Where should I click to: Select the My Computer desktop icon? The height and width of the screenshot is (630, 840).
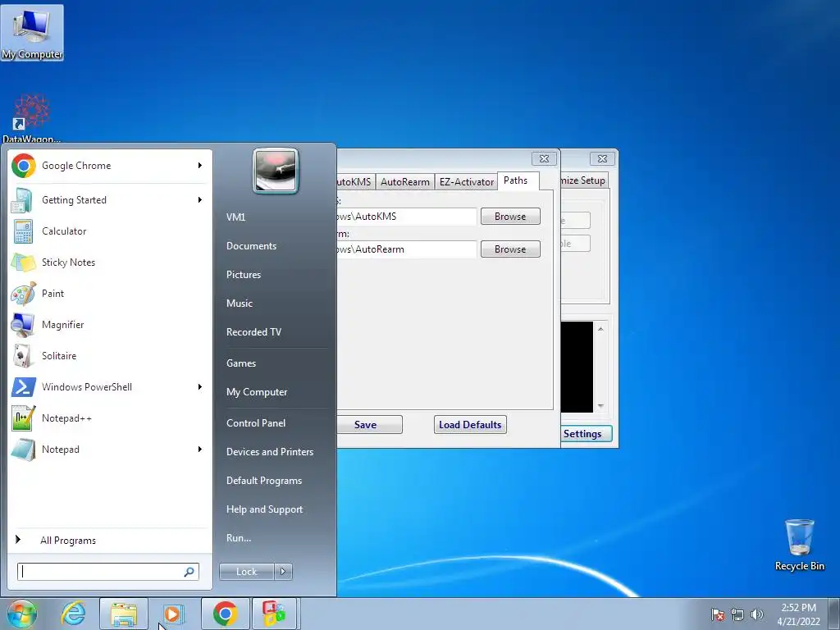coord(32,33)
